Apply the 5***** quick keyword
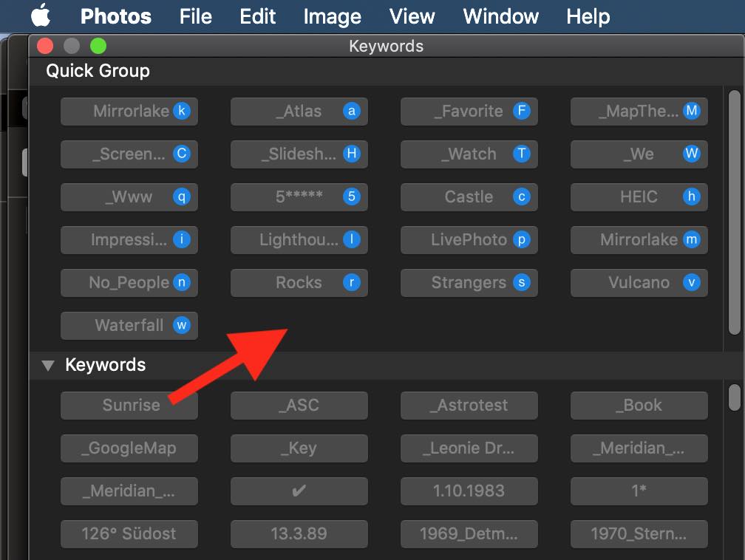This screenshot has height=560, width=745. [x=299, y=197]
